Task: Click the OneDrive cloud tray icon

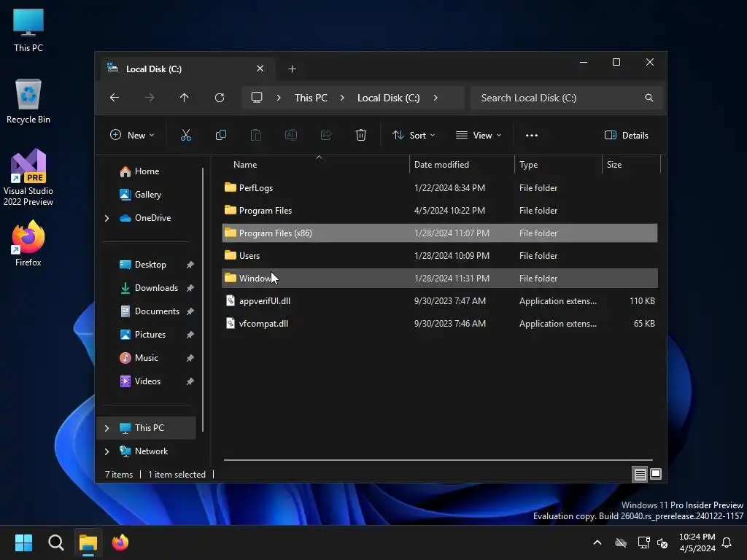Action: click(621, 542)
